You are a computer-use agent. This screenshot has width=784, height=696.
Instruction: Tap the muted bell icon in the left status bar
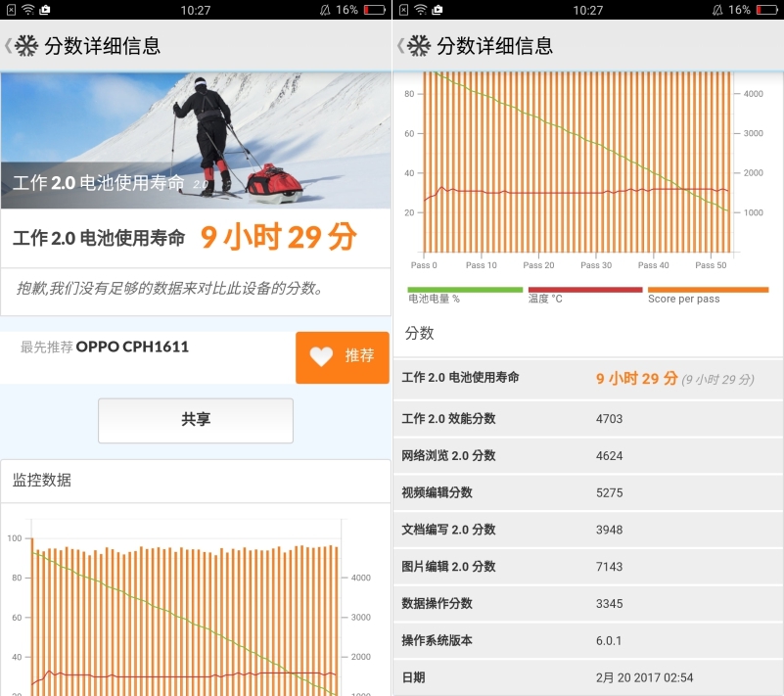pyautogui.click(x=325, y=10)
